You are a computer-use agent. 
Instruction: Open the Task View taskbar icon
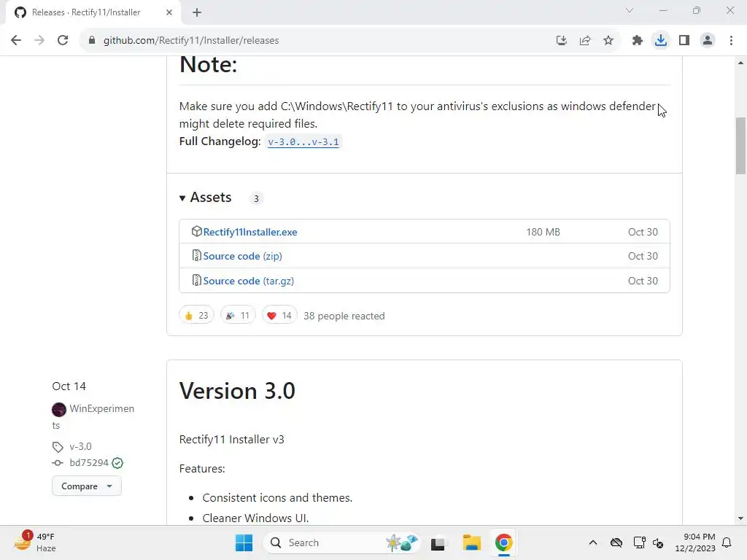(438, 542)
